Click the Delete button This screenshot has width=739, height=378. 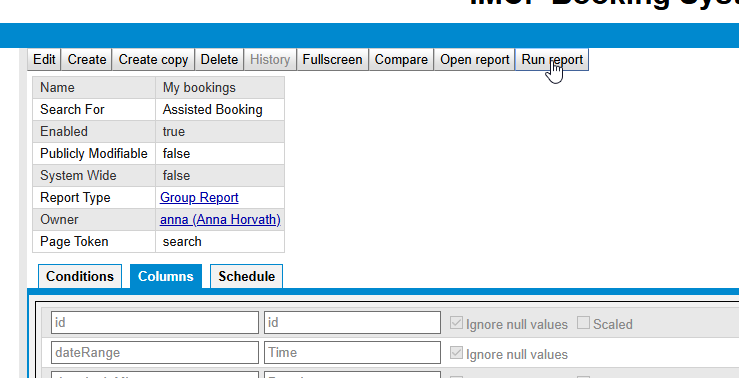(219, 59)
